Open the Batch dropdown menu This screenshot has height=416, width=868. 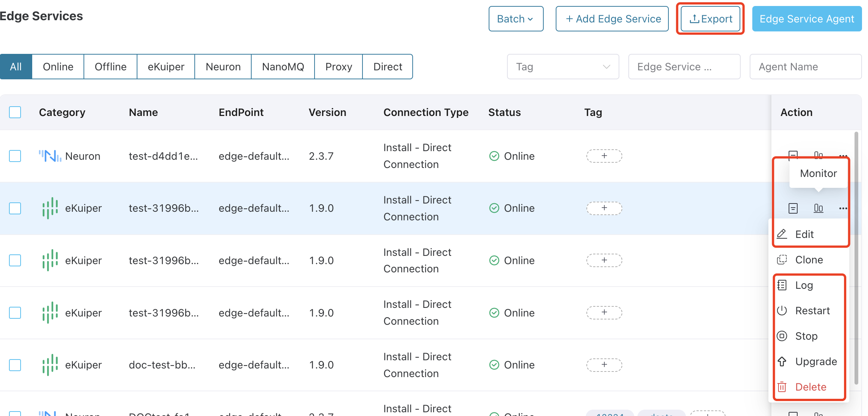(x=516, y=19)
